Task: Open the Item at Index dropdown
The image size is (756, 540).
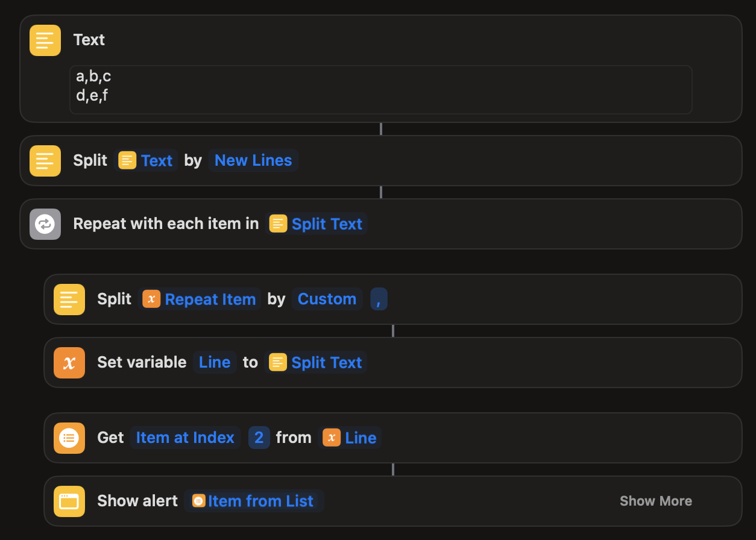Action: coord(185,438)
